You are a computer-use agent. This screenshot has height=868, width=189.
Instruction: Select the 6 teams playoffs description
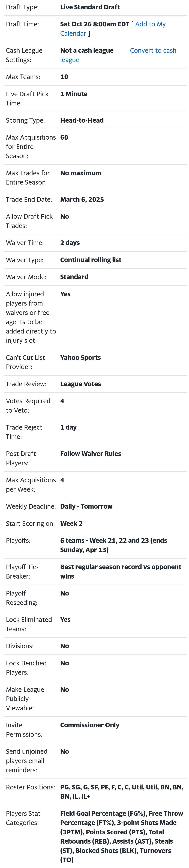[113, 545]
